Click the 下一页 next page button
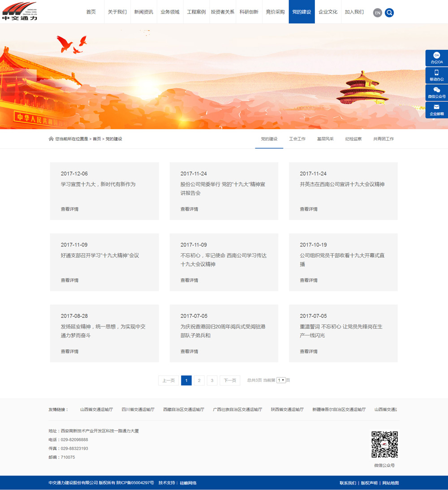The height and width of the screenshot is (490, 448). (x=230, y=381)
